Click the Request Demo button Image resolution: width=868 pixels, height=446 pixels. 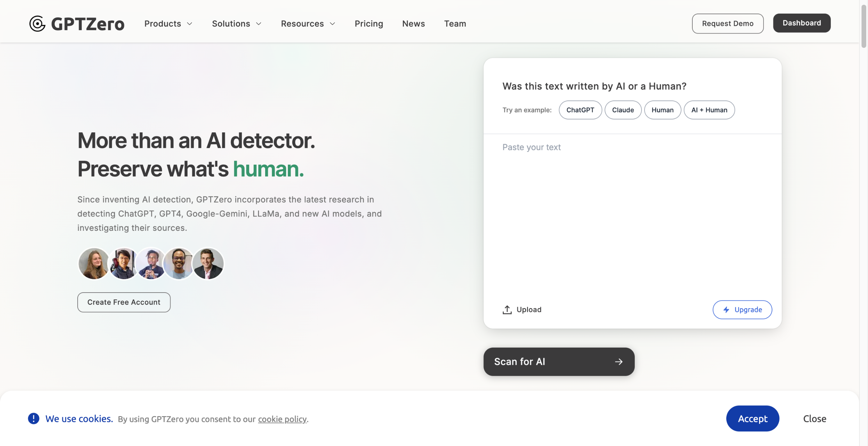point(728,23)
